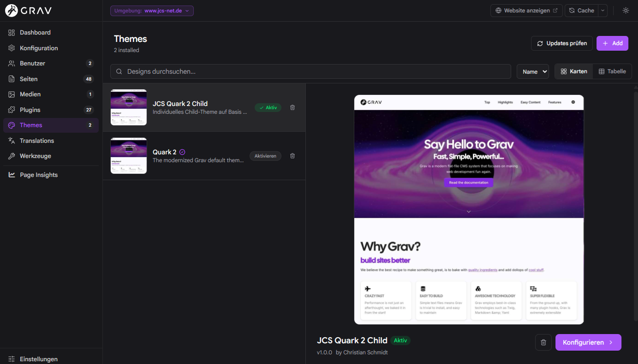Screen dimensions: 638x364
Task: Click the Seiten count badge 48
Action: tap(89, 79)
